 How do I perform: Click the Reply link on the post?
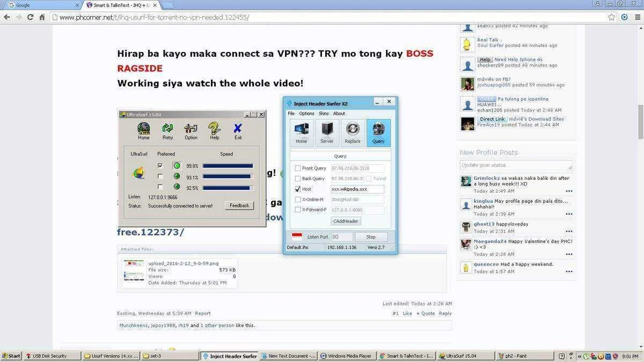(x=445, y=313)
